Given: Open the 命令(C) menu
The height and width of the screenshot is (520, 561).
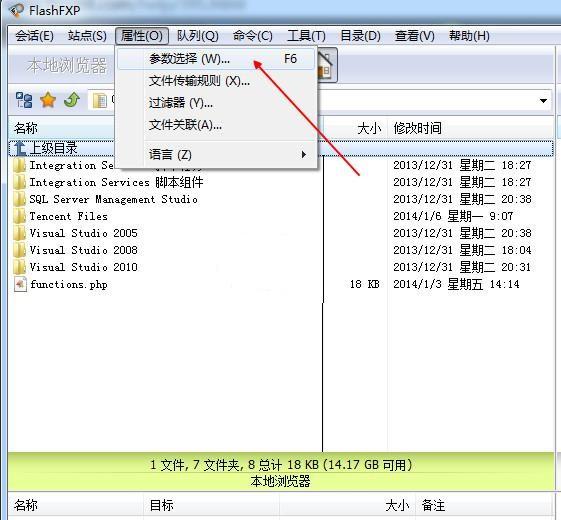Looking at the screenshot, I should coord(253,36).
